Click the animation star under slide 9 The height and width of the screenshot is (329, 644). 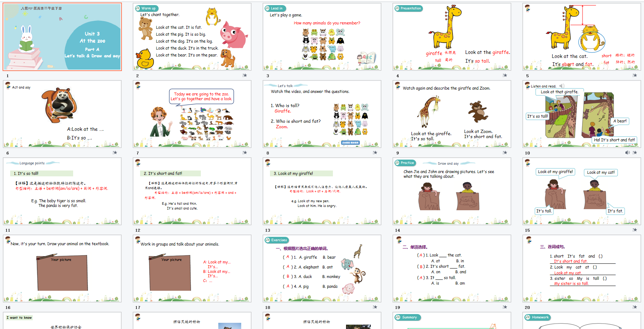(x=505, y=153)
